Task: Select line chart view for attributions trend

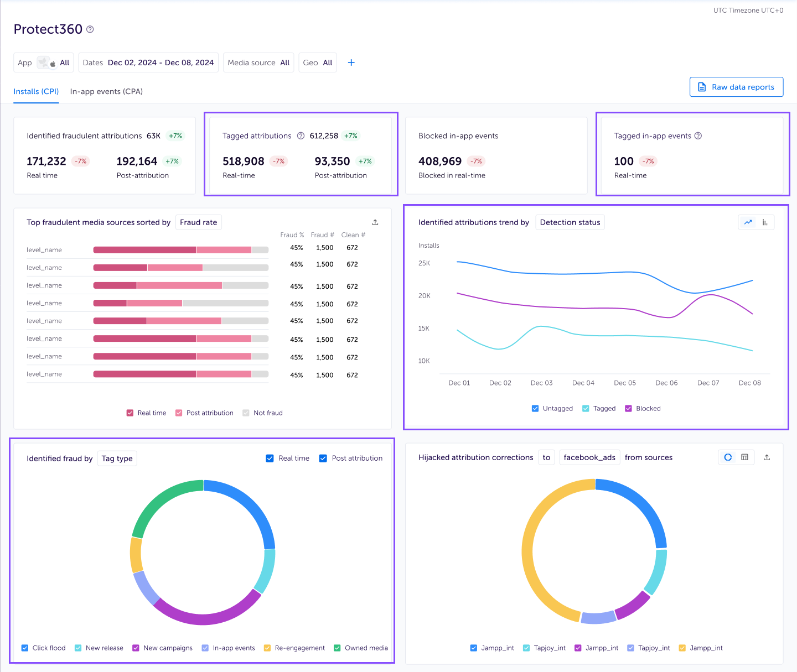Action: point(748,222)
